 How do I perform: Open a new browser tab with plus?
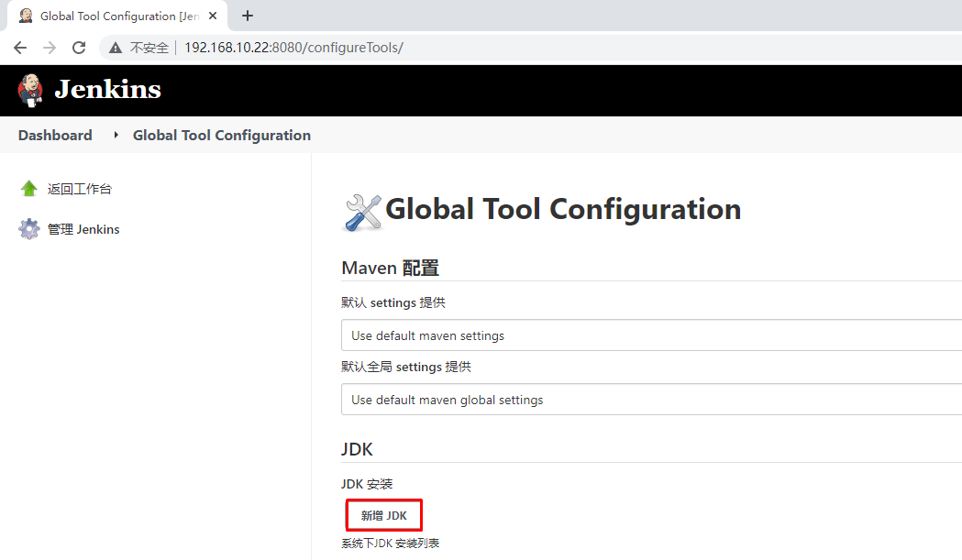pyautogui.click(x=248, y=16)
